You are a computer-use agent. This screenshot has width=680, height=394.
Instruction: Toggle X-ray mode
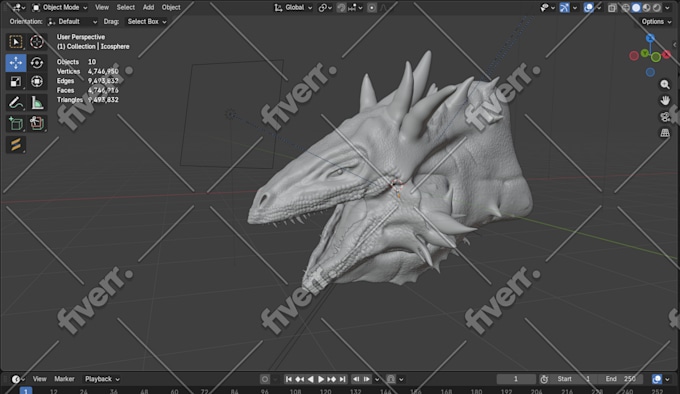[612, 8]
